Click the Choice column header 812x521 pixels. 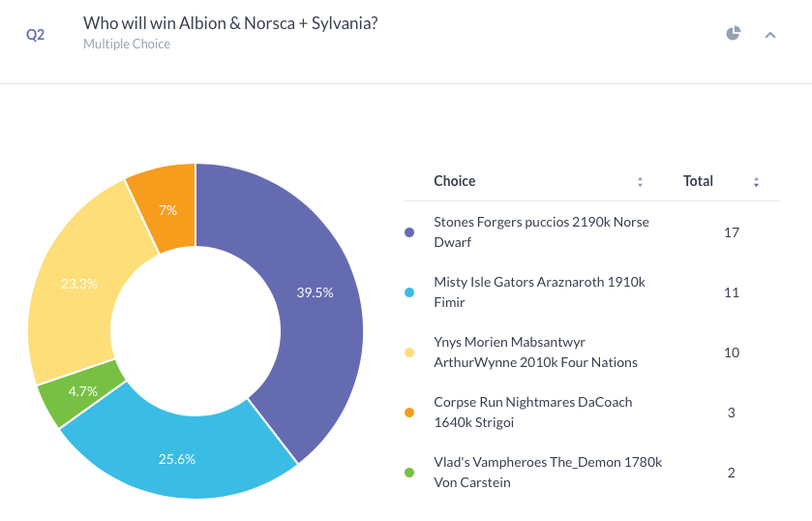point(455,181)
